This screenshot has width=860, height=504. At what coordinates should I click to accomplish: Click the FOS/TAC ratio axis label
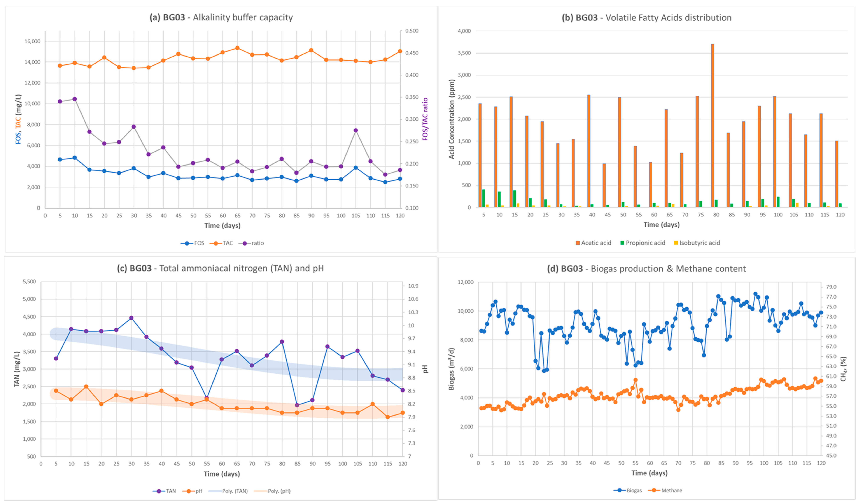click(425, 119)
